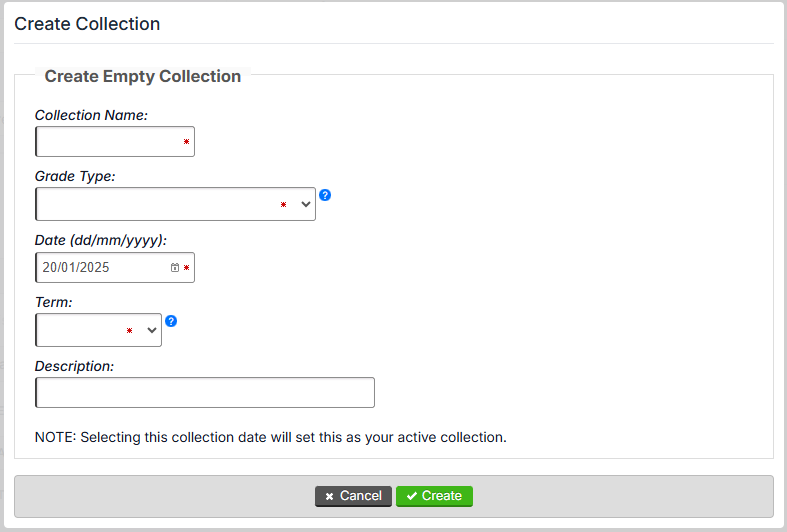
Task: Click the Create Collection dialog title
Action: pyautogui.click(x=87, y=23)
